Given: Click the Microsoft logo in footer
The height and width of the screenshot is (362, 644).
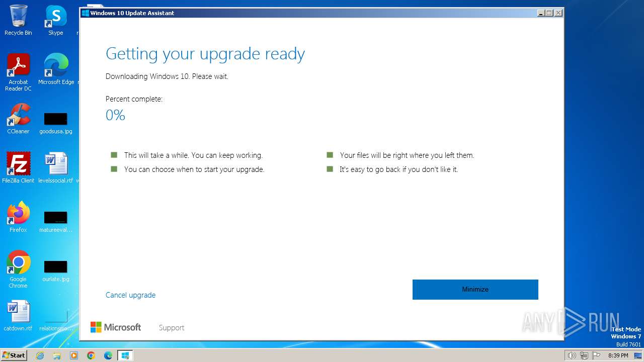Looking at the screenshot, I should [116, 327].
